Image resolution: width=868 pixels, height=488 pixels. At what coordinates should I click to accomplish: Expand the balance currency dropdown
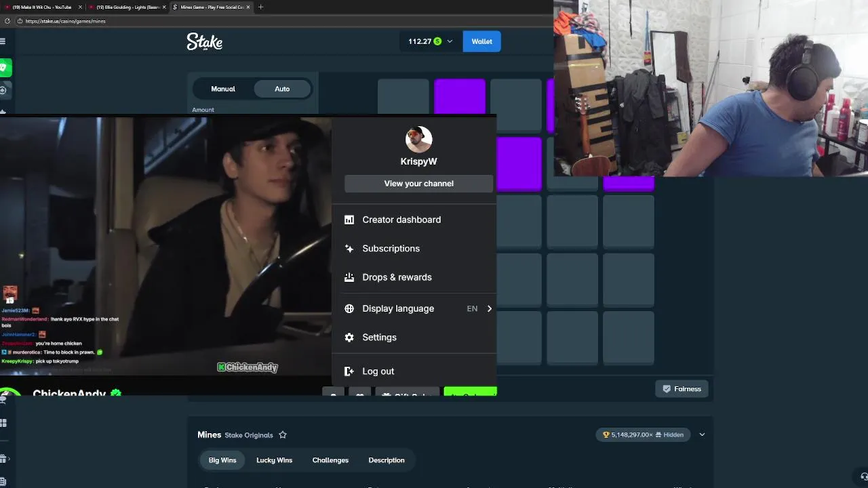click(450, 41)
